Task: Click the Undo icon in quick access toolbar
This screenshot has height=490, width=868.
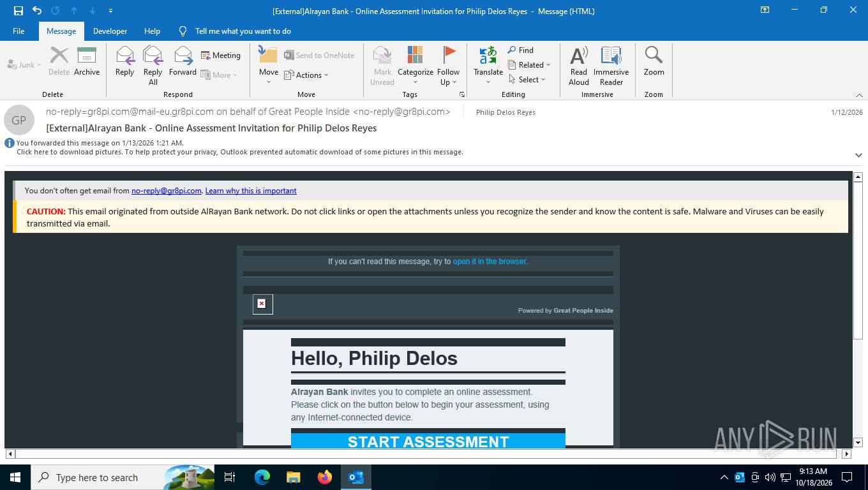Action: coord(37,11)
